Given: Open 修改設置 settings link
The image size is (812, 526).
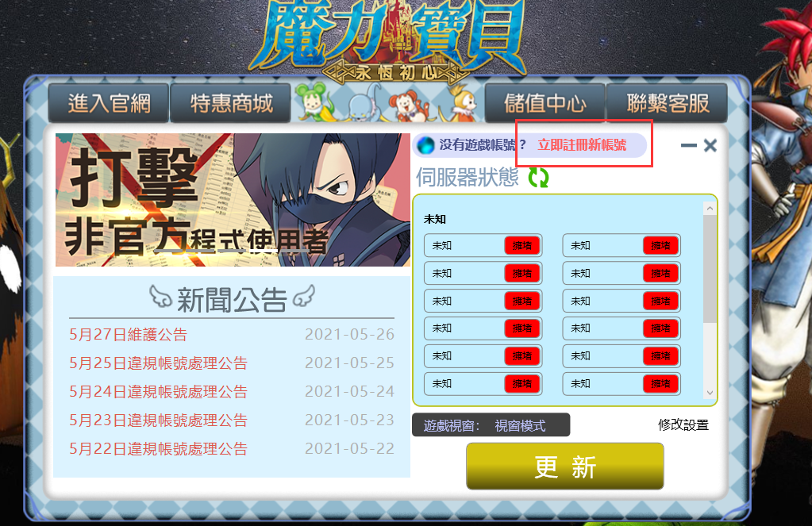Looking at the screenshot, I should [683, 425].
